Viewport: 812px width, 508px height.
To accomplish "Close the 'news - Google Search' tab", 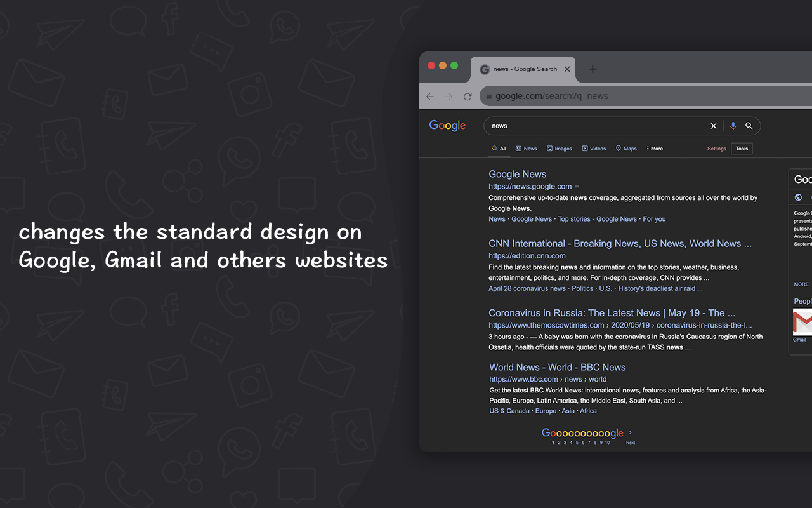I will click(567, 69).
